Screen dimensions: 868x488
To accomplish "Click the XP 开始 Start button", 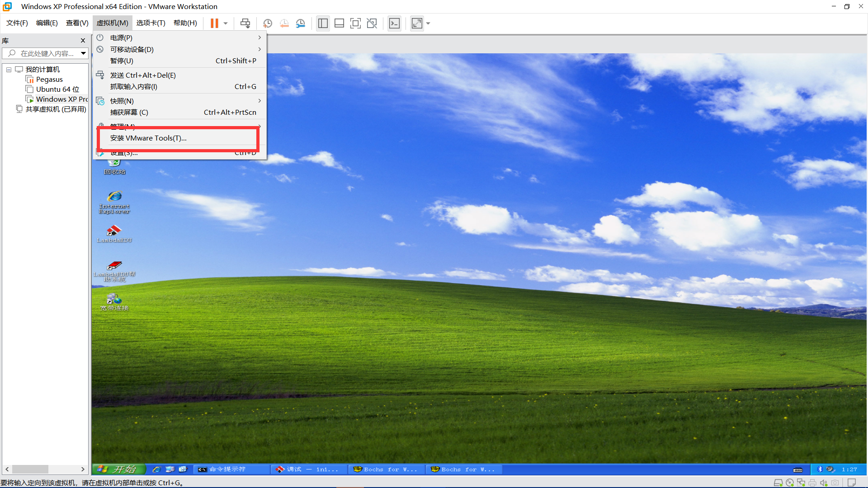I will coord(118,469).
